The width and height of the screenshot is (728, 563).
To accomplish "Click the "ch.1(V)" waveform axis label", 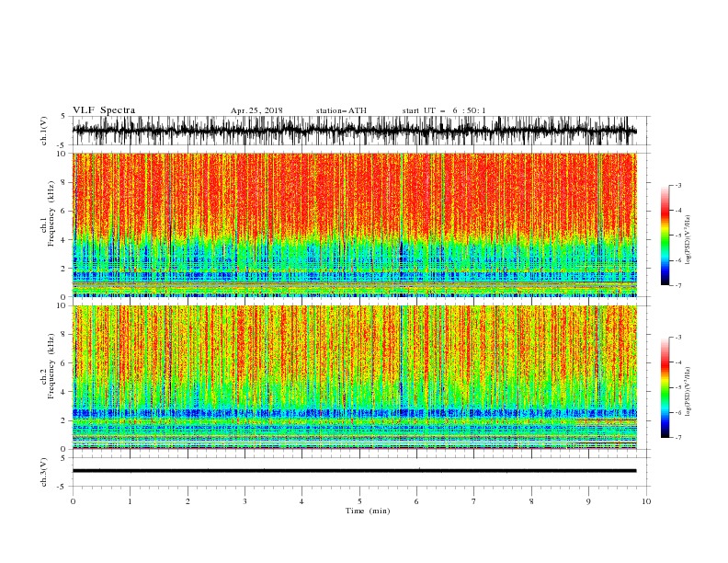I will [x=44, y=131].
